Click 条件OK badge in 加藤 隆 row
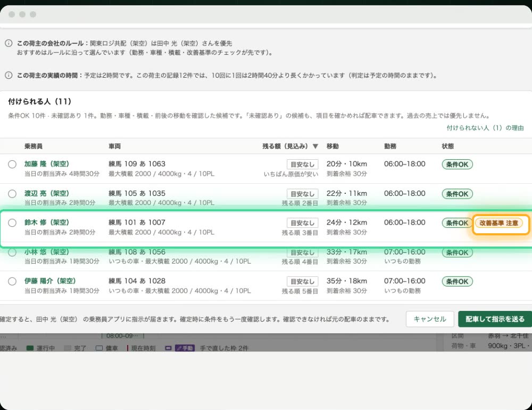Viewport: 532px width, 410px height. pyautogui.click(x=457, y=165)
